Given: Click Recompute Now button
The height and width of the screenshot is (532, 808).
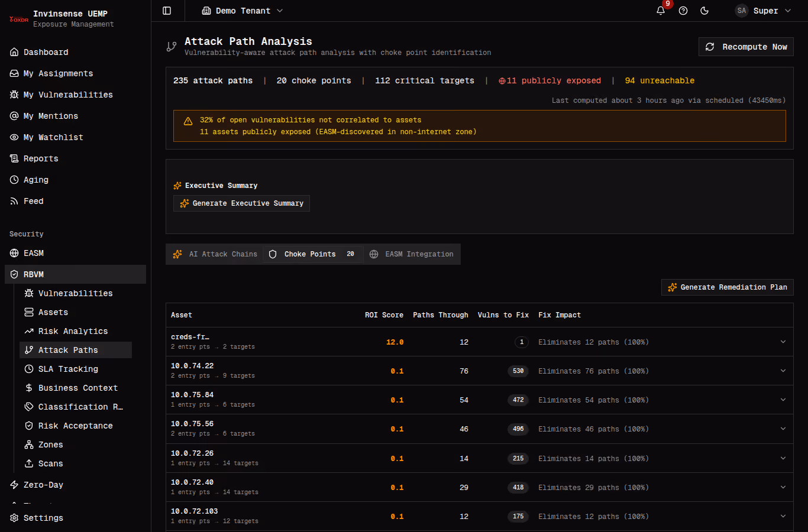Looking at the screenshot, I should (746, 47).
